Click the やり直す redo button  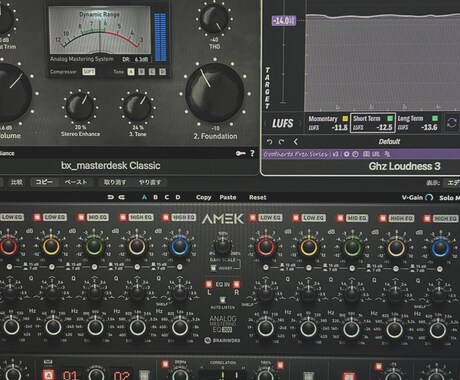(150, 182)
